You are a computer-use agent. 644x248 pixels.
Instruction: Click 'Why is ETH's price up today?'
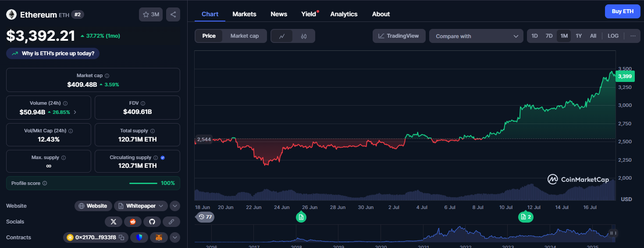click(x=53, y=53)
